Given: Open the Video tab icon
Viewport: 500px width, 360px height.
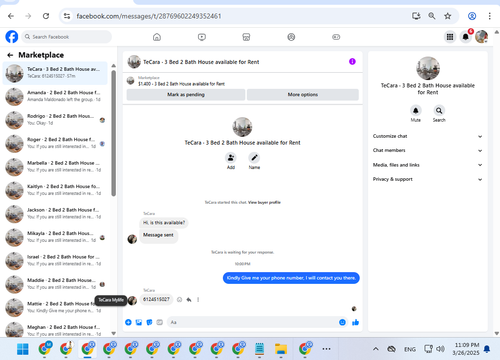Looking at the screenshot, I should [202, 37].
